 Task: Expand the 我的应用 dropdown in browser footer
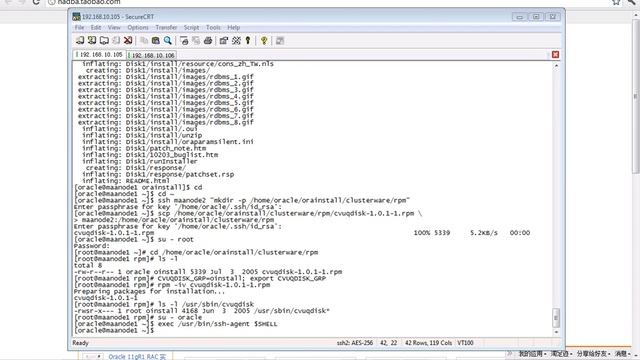coord(533,353)
